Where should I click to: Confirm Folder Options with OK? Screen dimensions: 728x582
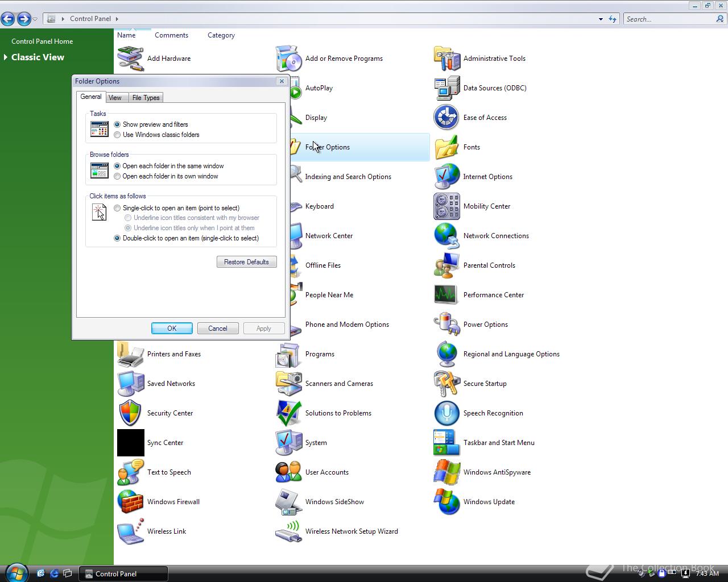click(x=172, y=329)
